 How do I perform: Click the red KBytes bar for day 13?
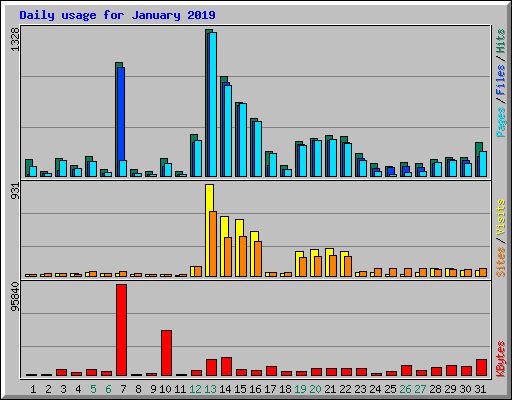(x=211, y=368)
